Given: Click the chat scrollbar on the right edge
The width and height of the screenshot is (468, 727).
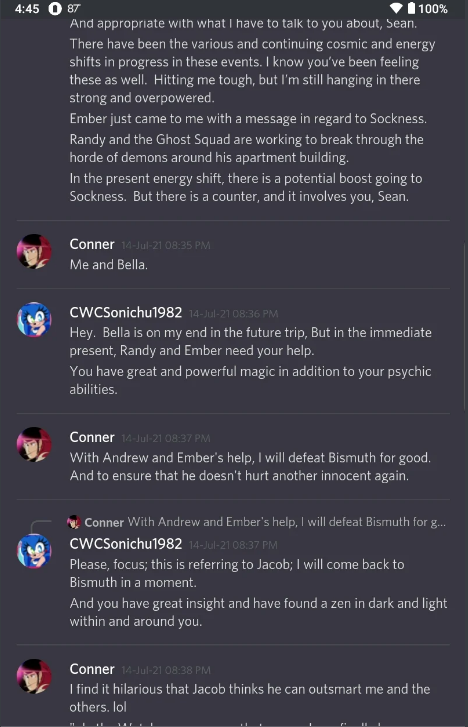Looking at the screenshot, I should 464,325.
